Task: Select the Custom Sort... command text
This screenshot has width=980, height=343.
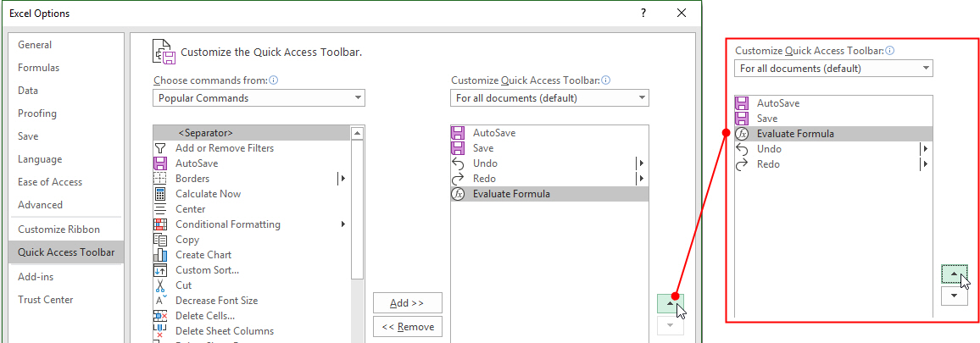Action: 207,270
